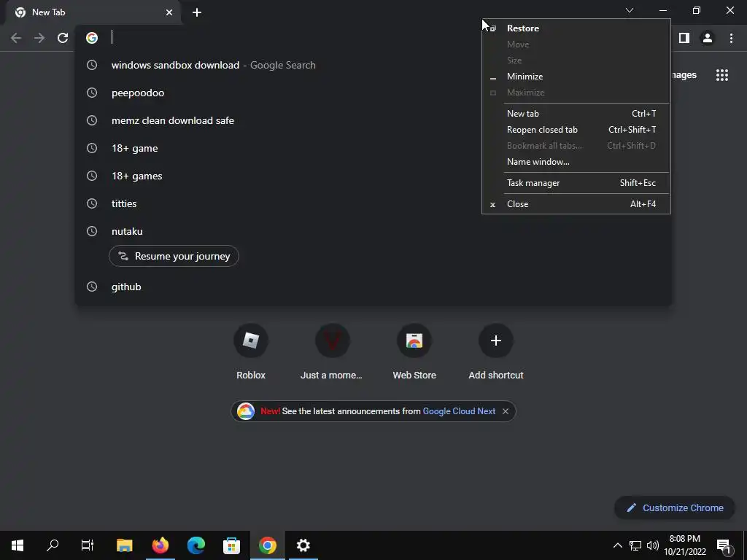Open the Web Store shortcut

[x=414, y=352]
